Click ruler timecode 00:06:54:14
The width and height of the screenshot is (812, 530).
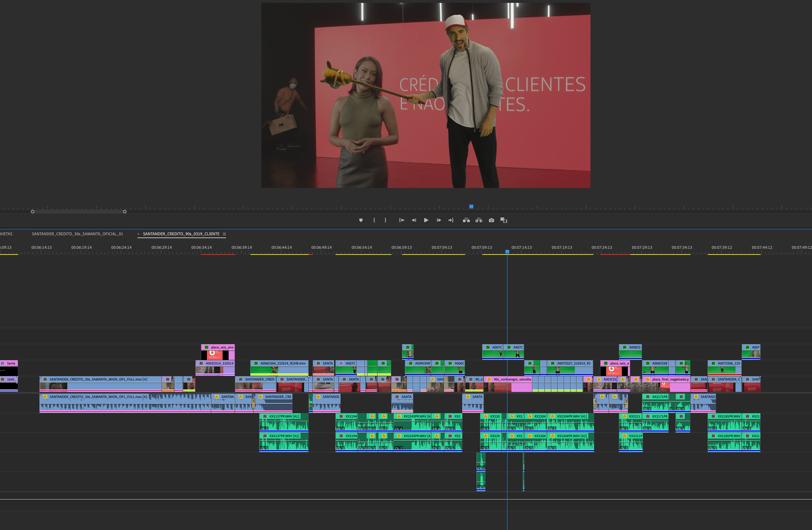tap(362, 248)
